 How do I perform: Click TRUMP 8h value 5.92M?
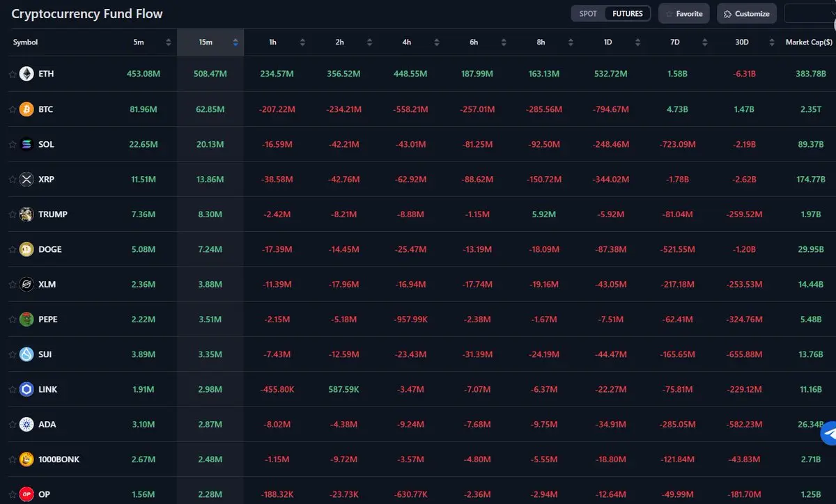(x=543, y=214)
